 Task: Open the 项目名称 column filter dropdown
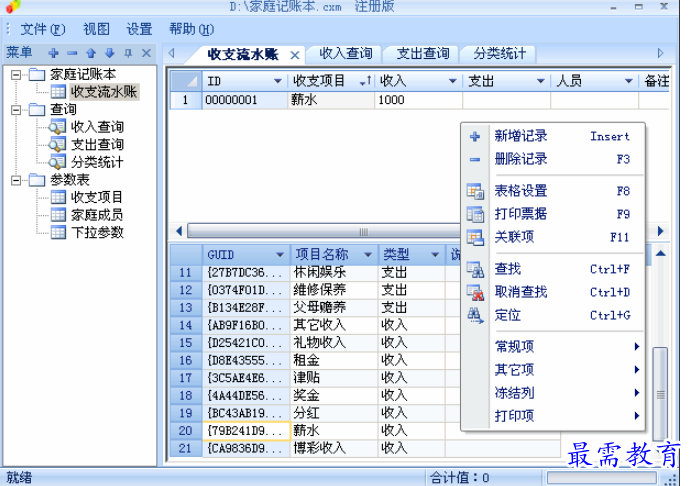[x=368, y=255]
